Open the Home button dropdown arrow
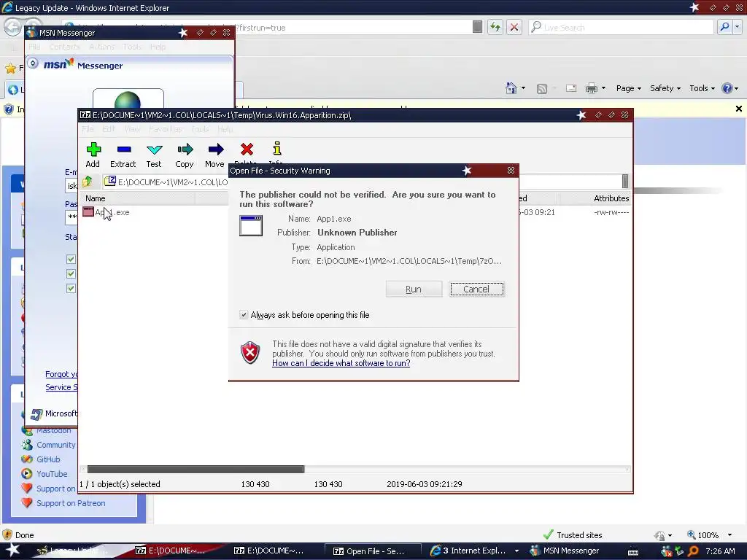Image resolution: width=747 pixels, height=560 pixels. (x=523, y=88)
